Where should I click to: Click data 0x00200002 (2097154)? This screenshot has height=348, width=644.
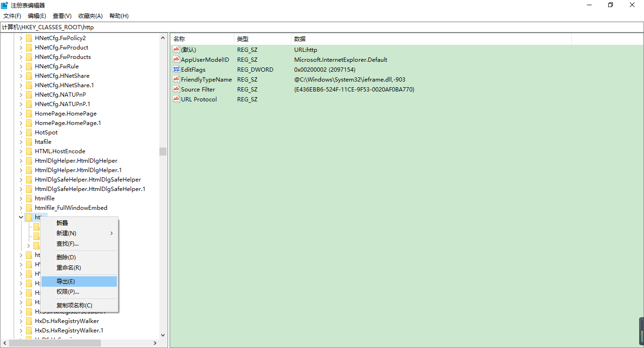[x=325, y=69]
